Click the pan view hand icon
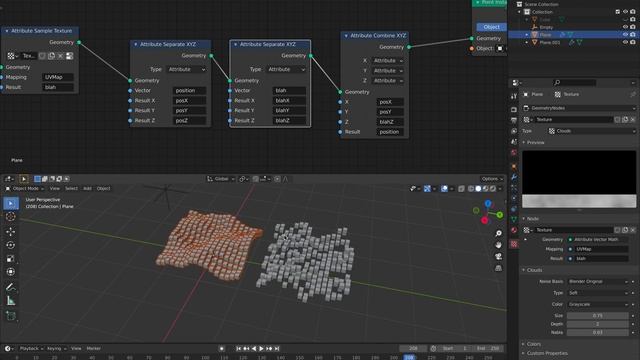640x360 pixels. pyautogui.click(x=498, y=244)
